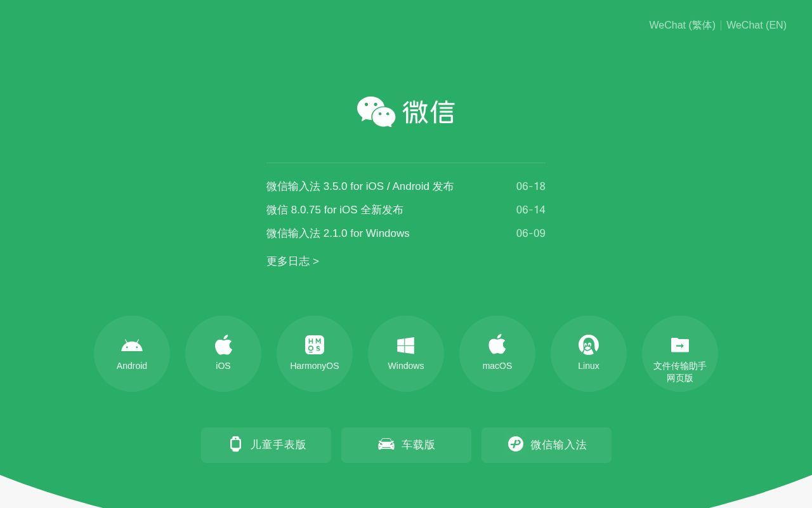The image size is (812, 508).
Task: Open 微信 8.0.75 for iOS 全新发布 news
Action: point(334,210)
